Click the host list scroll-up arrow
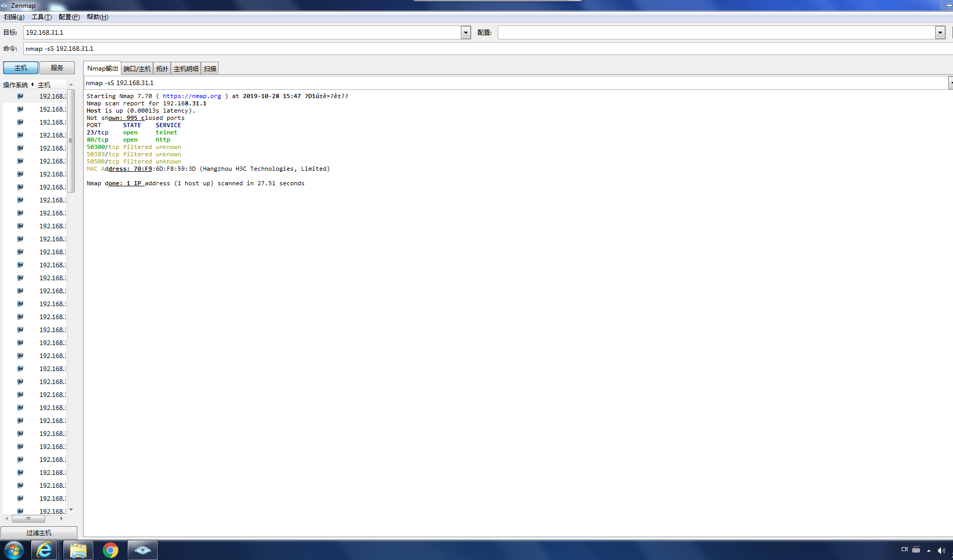 71,85
